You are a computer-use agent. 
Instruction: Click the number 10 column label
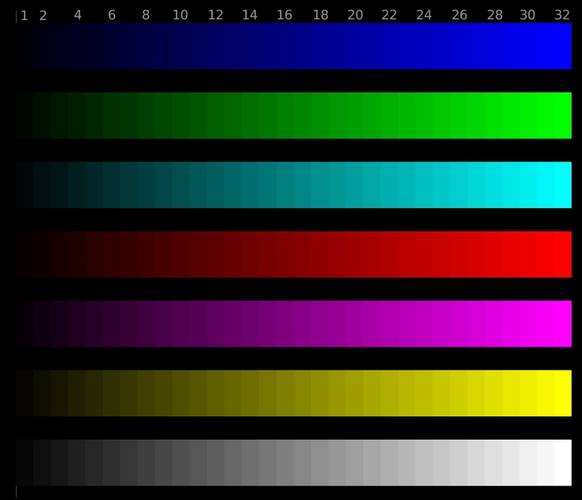(x=180, y=15)
